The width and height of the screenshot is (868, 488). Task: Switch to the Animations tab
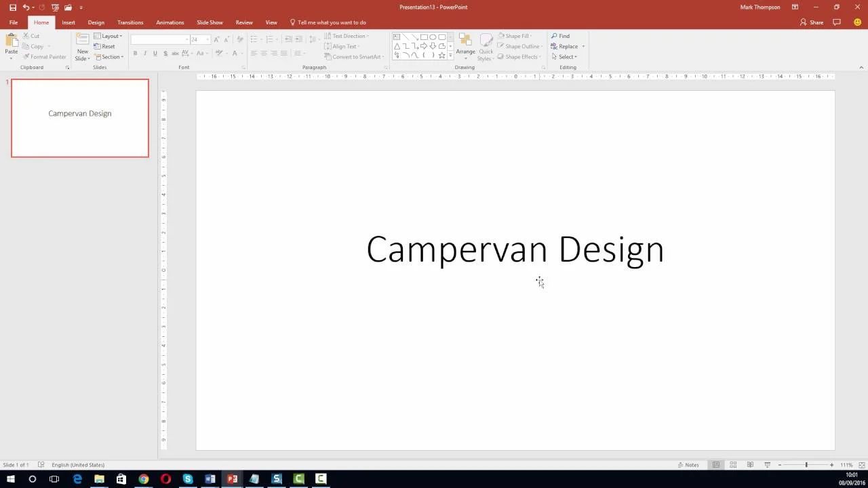pyautogui.click(x=170, y=22)
